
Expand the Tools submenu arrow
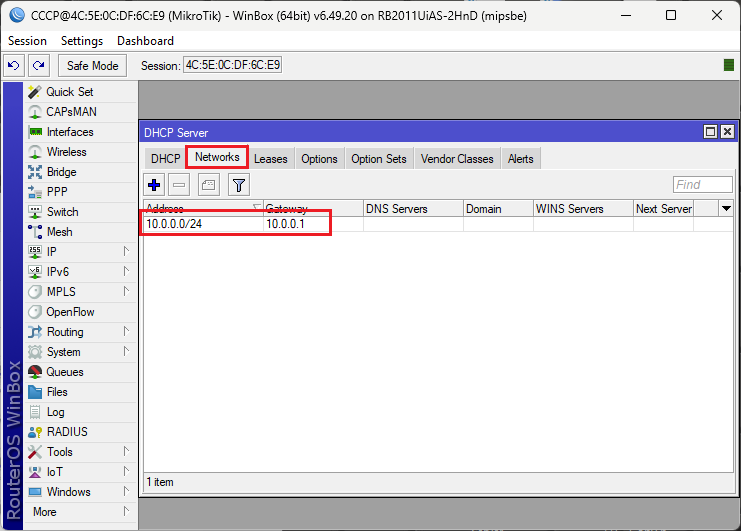(126, 451)
